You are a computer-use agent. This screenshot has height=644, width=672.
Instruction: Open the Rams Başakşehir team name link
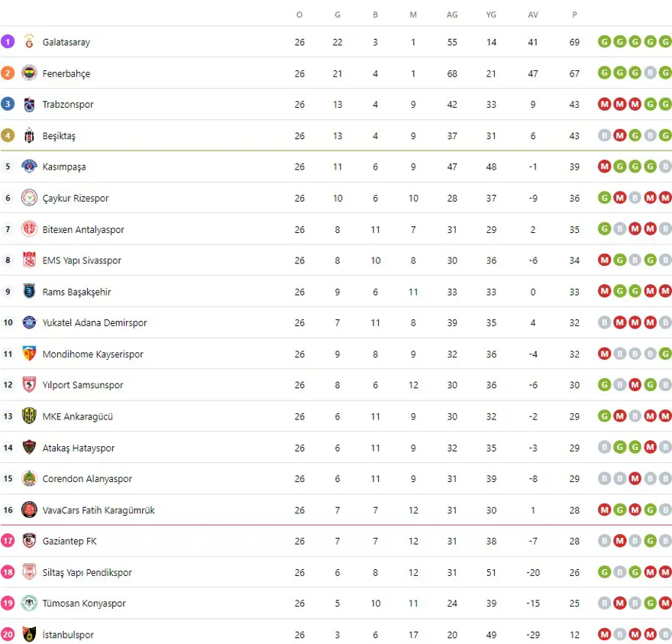click(76, 292)
